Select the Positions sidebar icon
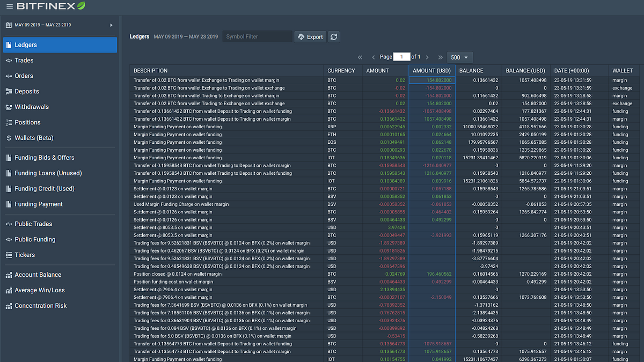This screenshot has height=362, width=644. [8, 122]
